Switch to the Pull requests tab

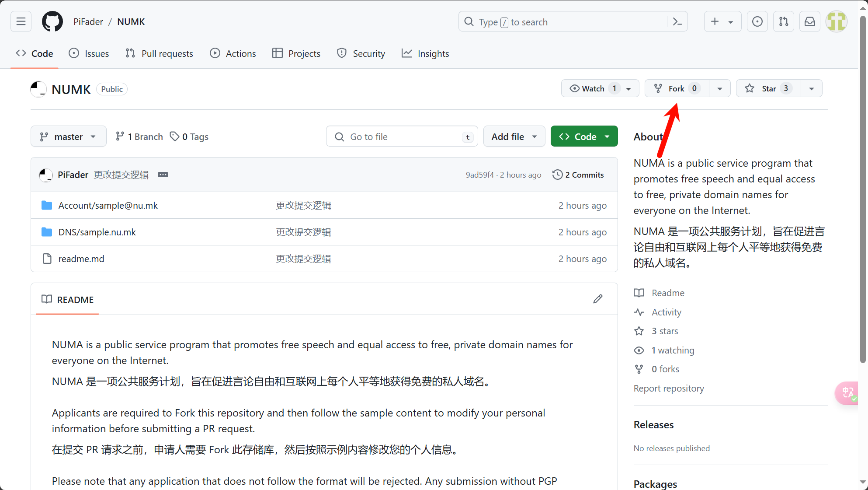[x=160, y=53]
